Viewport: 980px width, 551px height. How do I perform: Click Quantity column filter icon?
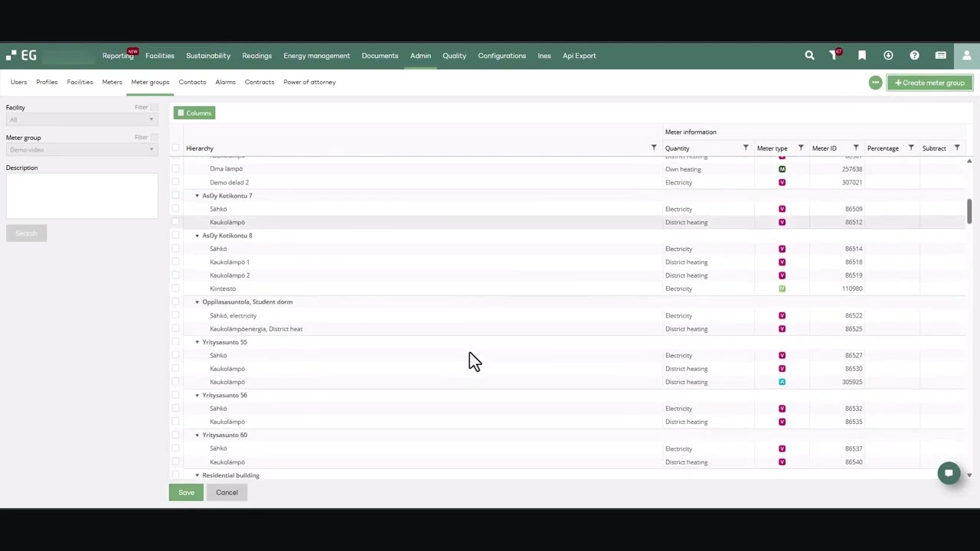(x=746, y=148)
